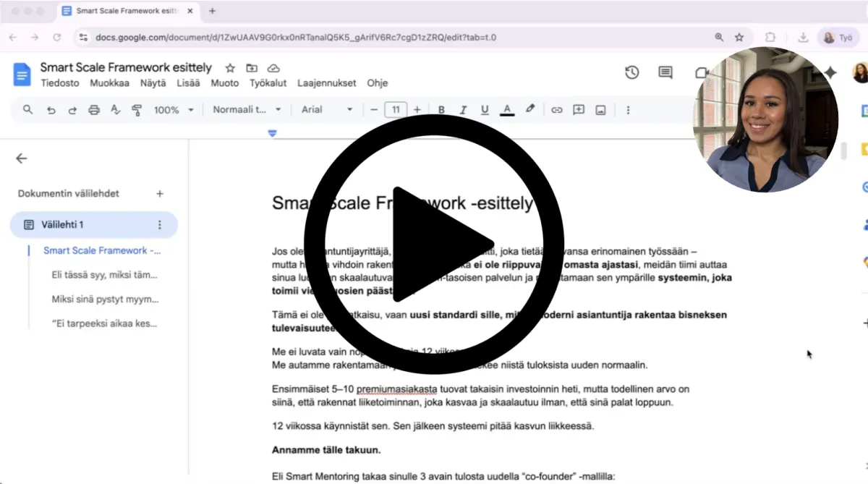This screenshot has height=484, width=868.
Task: Undo the last edit
Action: (x=51, y=110)
